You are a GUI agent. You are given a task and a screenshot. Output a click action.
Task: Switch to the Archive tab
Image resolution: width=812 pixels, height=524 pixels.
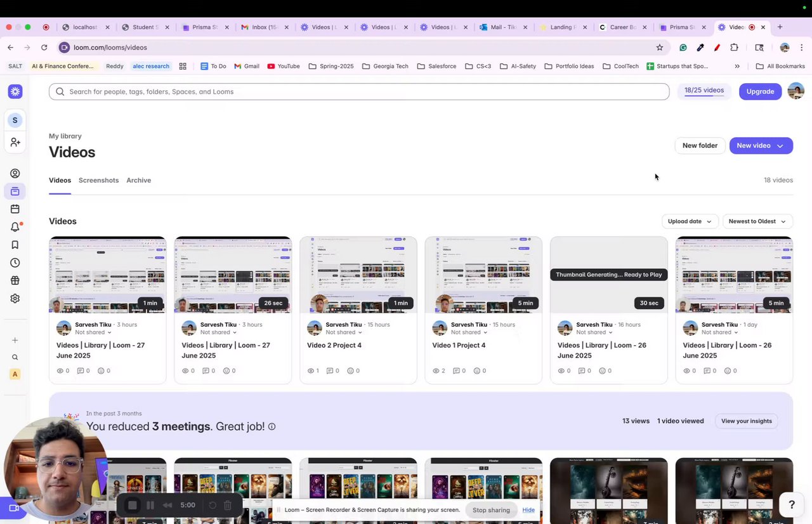138,180
